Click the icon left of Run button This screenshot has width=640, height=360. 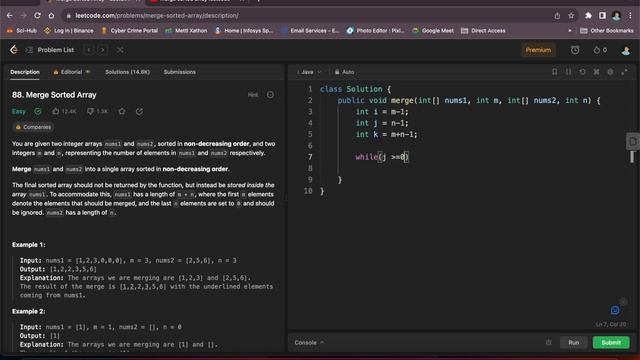(x=548, y=342)
